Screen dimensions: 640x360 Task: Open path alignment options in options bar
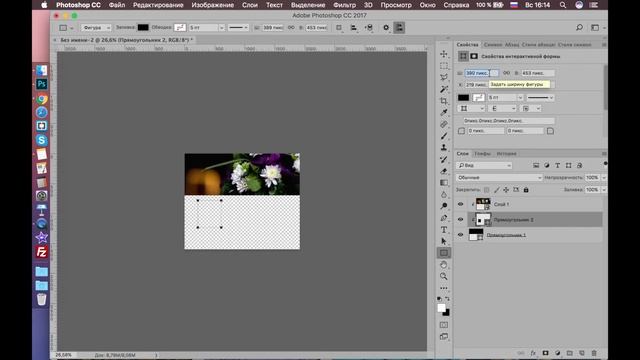coord(354,27)
